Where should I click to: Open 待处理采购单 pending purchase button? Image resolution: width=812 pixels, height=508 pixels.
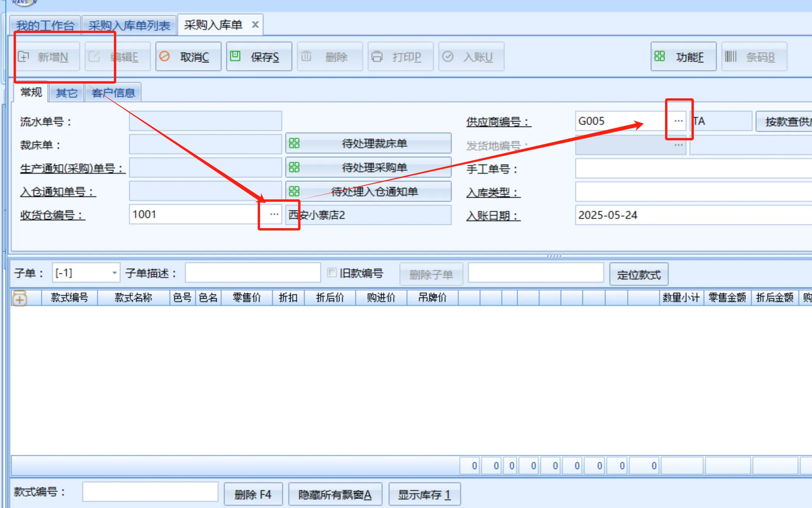click(x=368, y=168)
